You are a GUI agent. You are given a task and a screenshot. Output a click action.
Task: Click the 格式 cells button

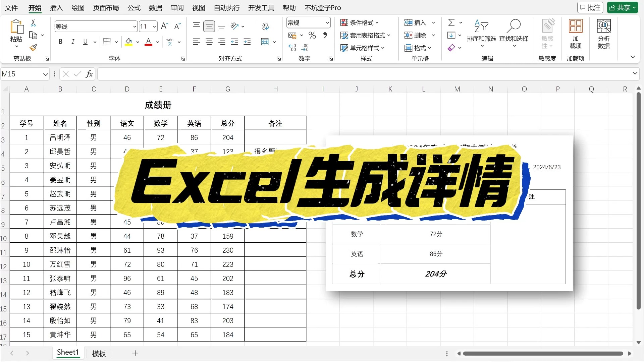[418, 48]
